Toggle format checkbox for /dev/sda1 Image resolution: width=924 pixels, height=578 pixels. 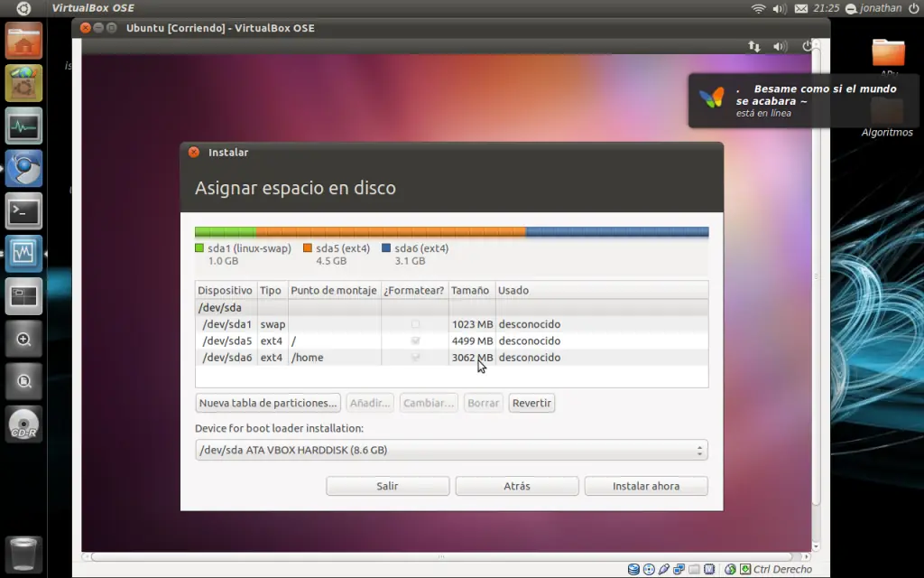(415, 324)
